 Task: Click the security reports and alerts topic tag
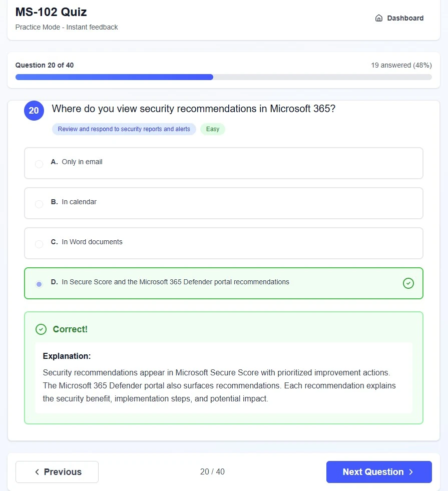[123, 129]
